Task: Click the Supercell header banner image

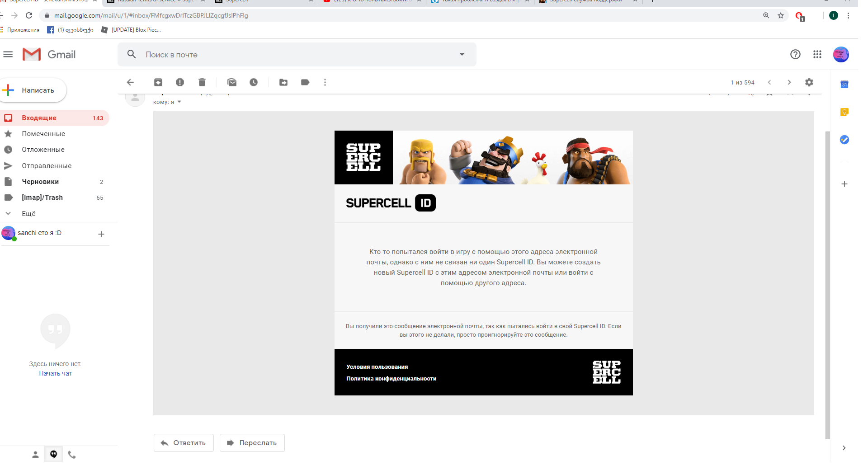Action: click(484, 157)
